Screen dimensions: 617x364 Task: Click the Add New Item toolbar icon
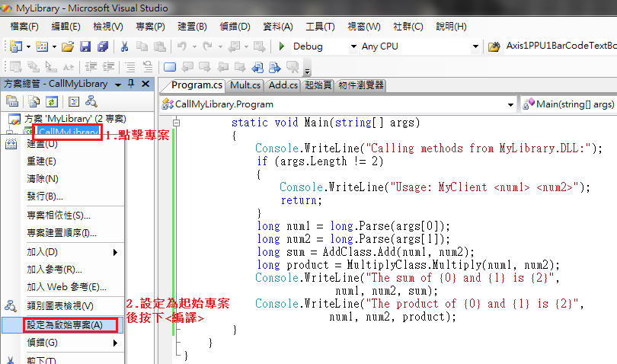[42, 46]
